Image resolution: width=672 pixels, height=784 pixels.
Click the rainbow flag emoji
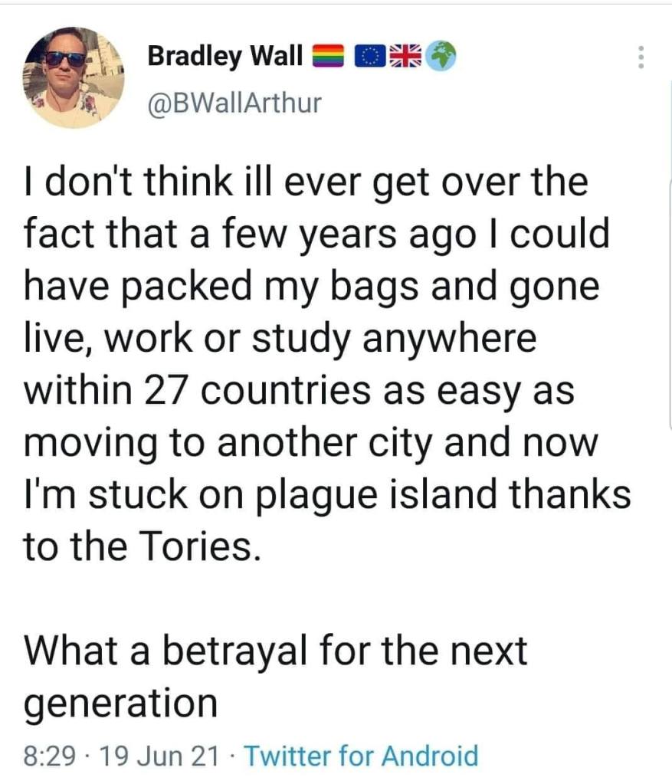[x=330, y=57]
